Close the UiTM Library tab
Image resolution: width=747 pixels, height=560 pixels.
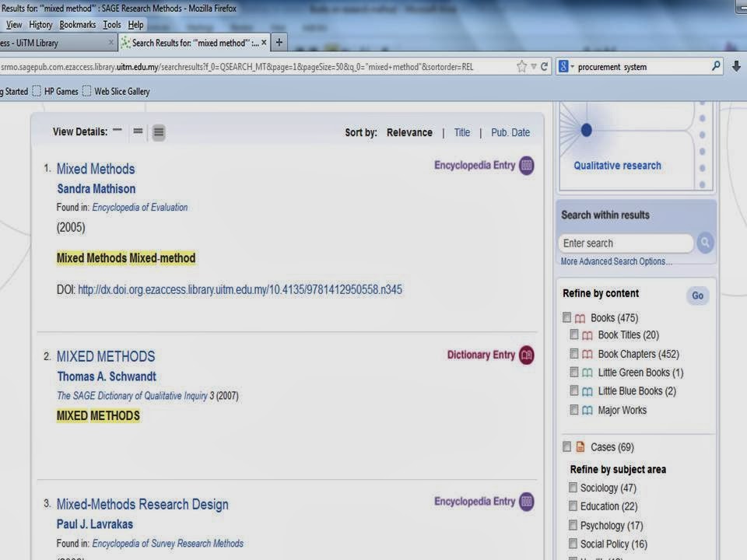point(110,42)
